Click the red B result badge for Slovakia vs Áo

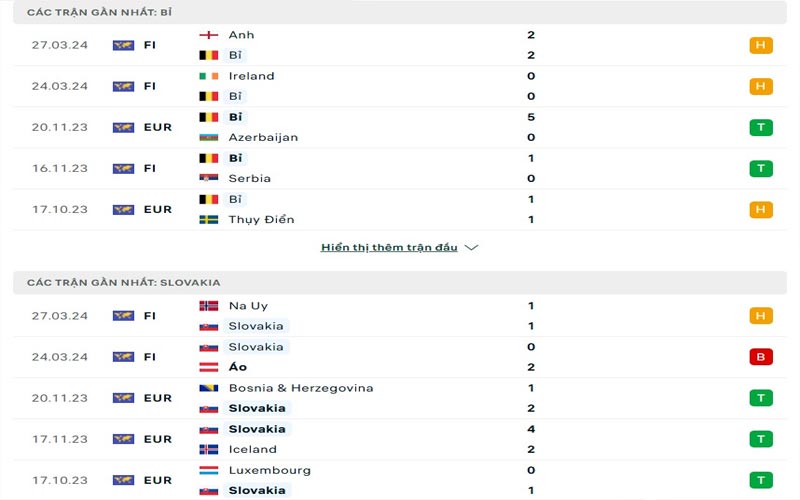point(761,357)
